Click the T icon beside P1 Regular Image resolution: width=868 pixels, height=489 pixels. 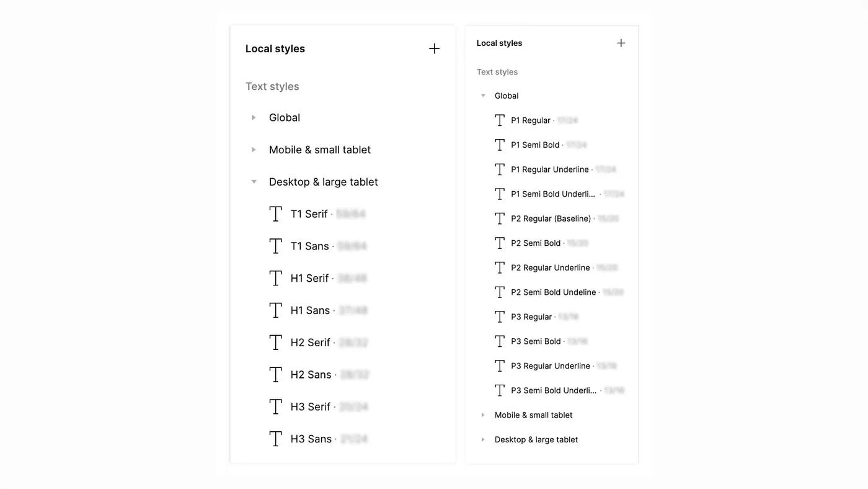coord(500,120)
